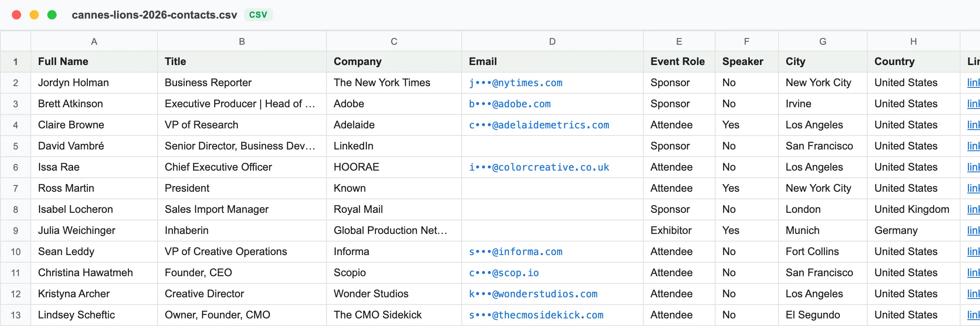
Task: Open the s•••@thecmosidekick.com email link
Action: coord(536,315)
